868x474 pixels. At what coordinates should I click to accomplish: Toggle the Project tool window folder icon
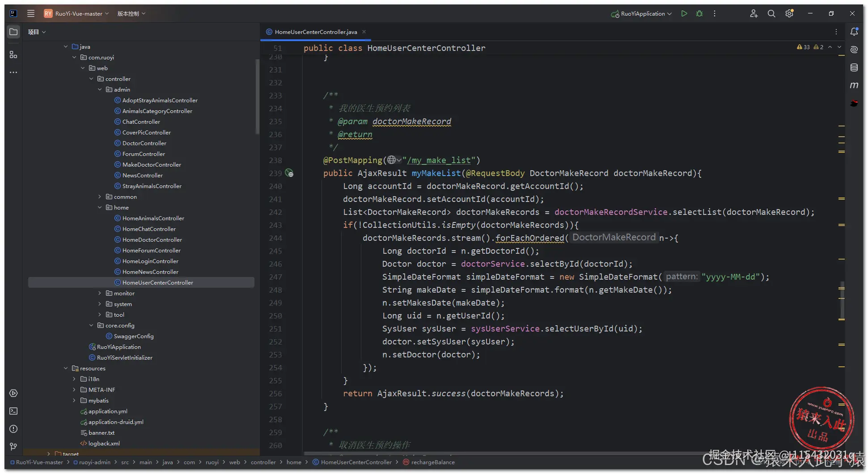pos(13,32)
